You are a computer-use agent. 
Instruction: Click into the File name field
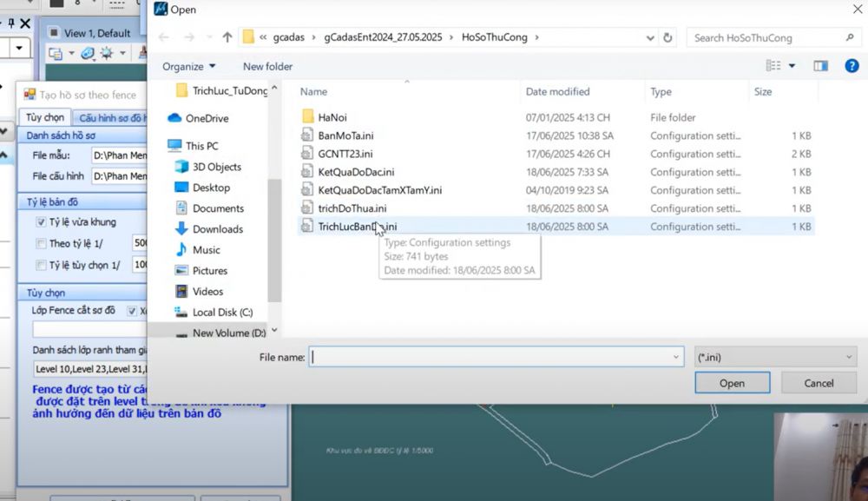click(490, 357)
